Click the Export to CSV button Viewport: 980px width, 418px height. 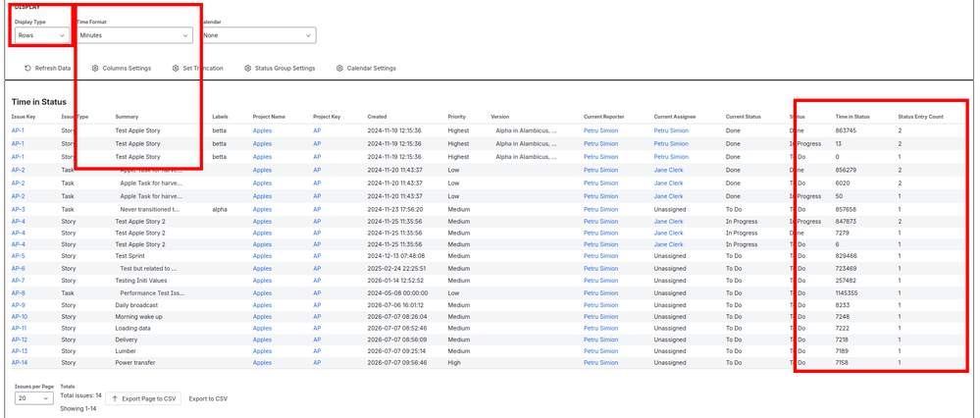tap(208, 398)
